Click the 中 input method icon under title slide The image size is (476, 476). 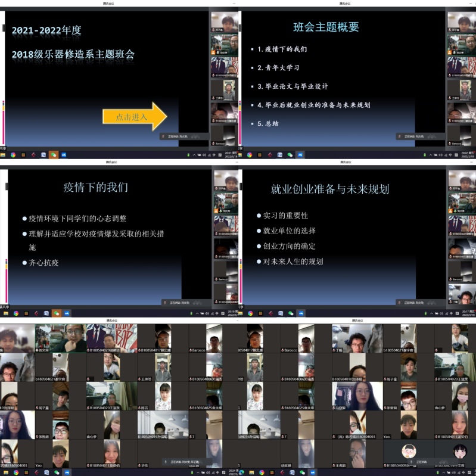pos(215,155)
